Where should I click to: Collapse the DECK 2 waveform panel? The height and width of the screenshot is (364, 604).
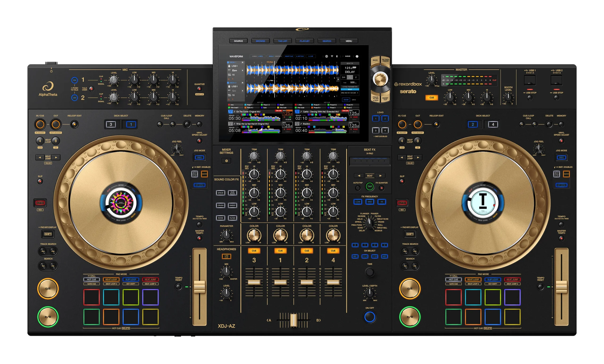click(243, 83)
